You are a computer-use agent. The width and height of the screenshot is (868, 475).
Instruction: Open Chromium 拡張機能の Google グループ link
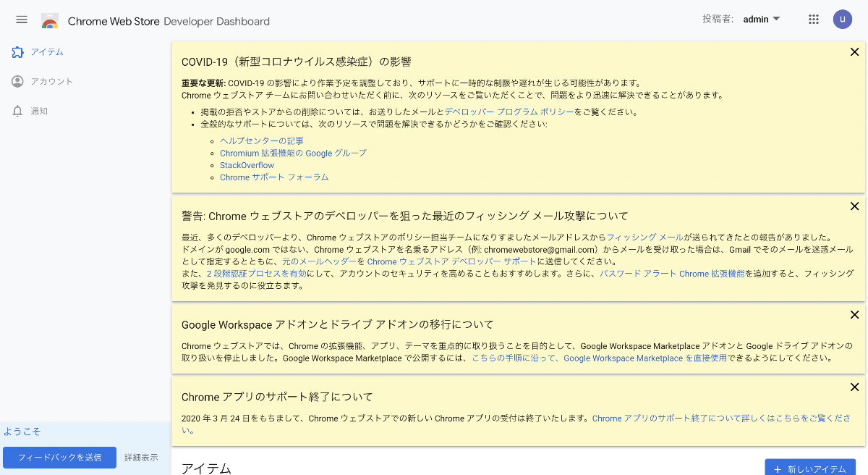[x=293, y=154]
